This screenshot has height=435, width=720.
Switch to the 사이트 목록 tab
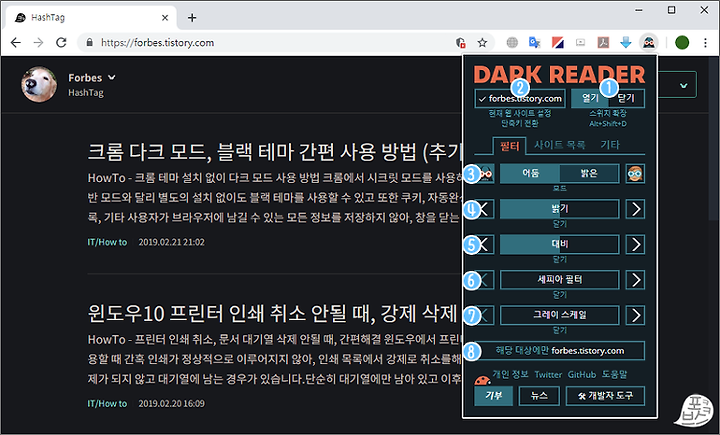(560, 145)
